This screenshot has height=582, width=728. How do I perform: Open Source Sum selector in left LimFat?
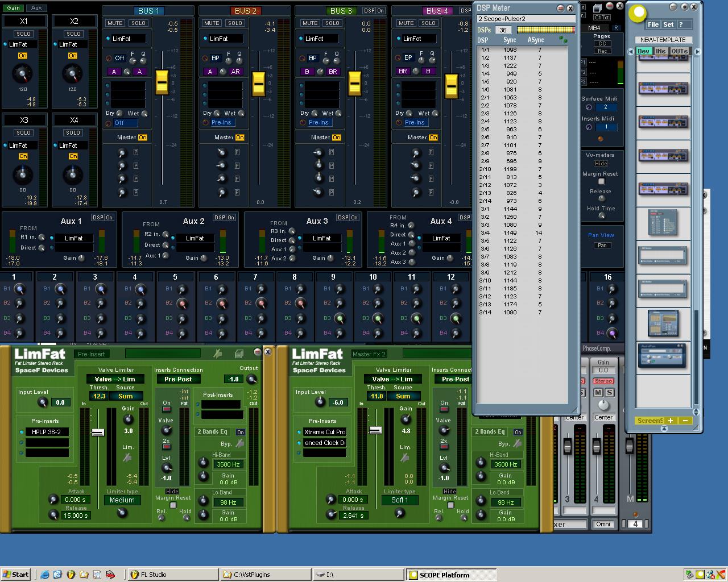(x=125, y=396)
